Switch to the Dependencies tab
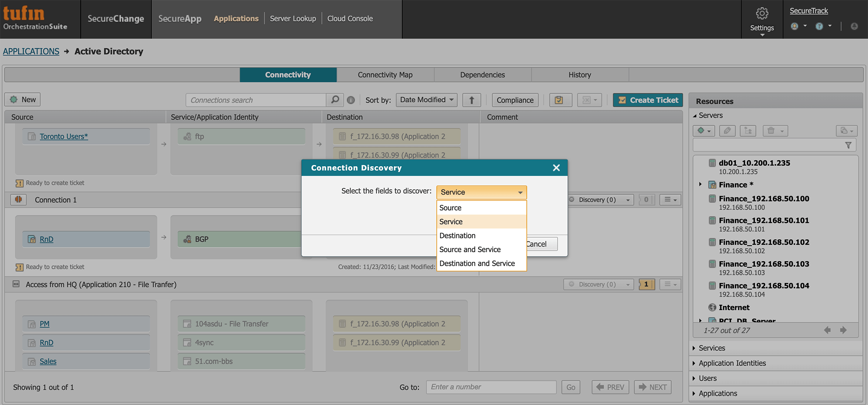Viewport: 868px width, 405px height. [x=483, y=75]
